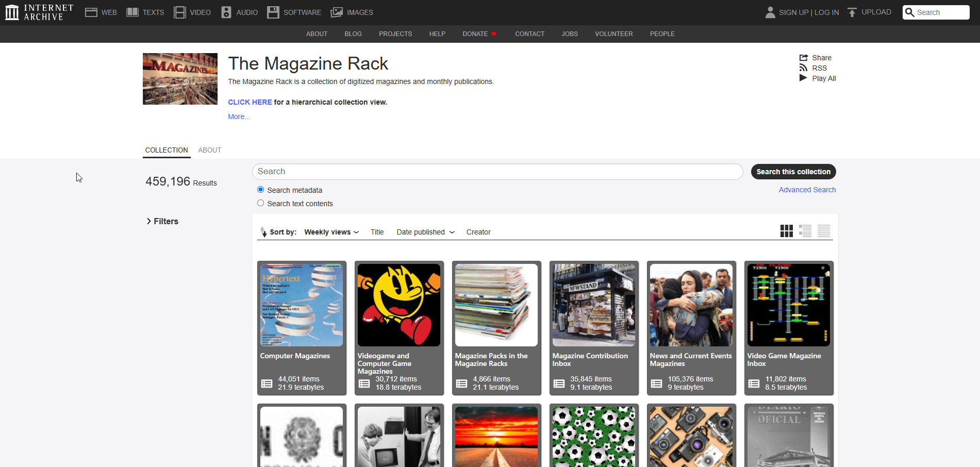
Task: Click the Search this collection button
Action: point(793,172)
